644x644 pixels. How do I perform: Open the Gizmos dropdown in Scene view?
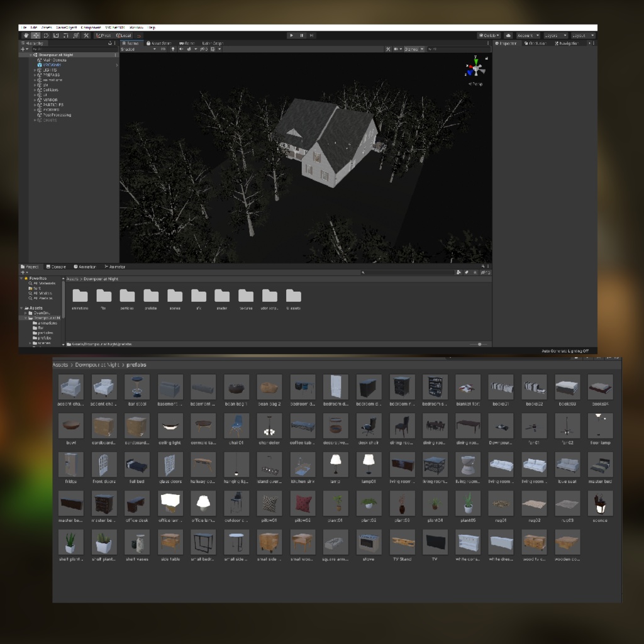[x=413, y=49]
